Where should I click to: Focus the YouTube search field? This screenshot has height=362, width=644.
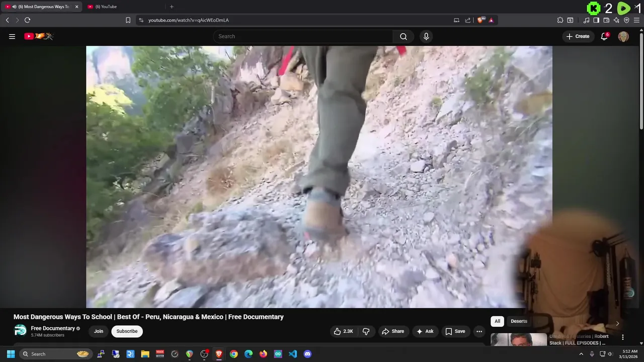point(303,36)
